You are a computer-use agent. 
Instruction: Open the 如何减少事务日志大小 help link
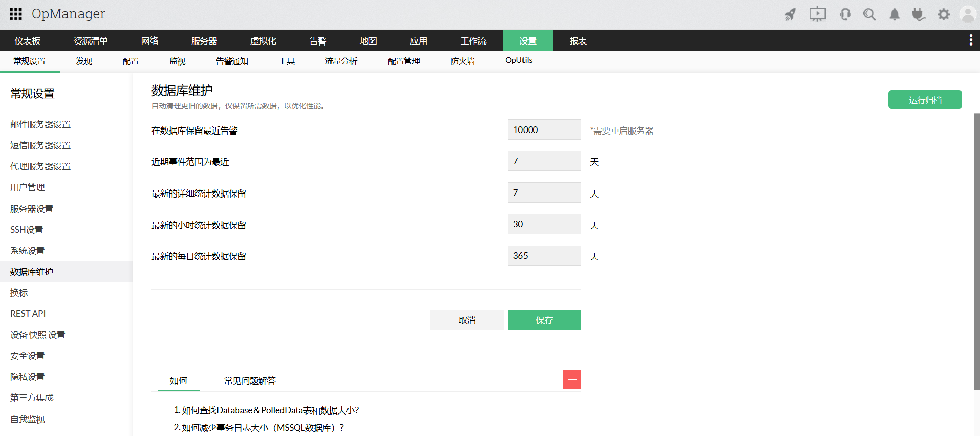[263, 428]
